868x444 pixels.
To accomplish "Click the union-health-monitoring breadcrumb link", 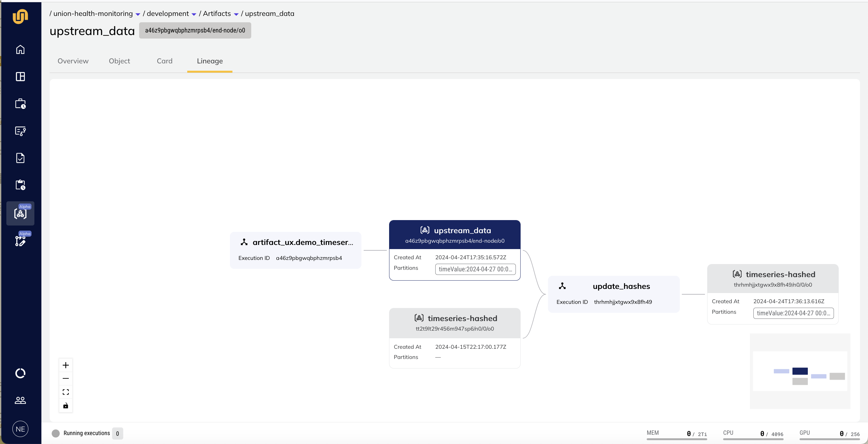I will (93, 13).
